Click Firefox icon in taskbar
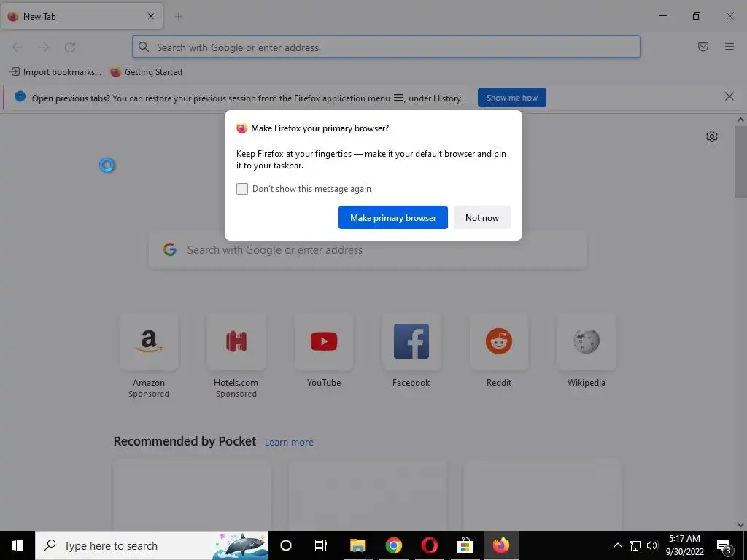This screenshot has width=747, height=560. (x=500, y=545)
